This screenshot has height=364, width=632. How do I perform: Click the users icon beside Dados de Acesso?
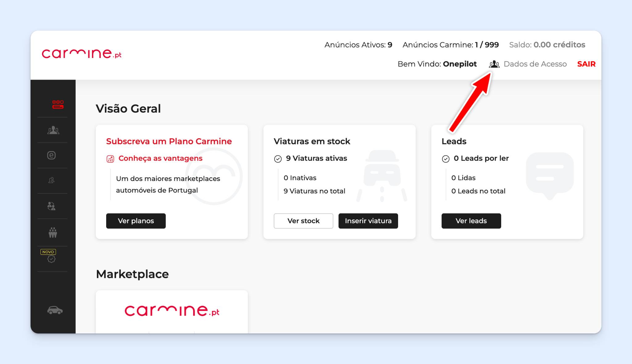click(x=494, y=64)
